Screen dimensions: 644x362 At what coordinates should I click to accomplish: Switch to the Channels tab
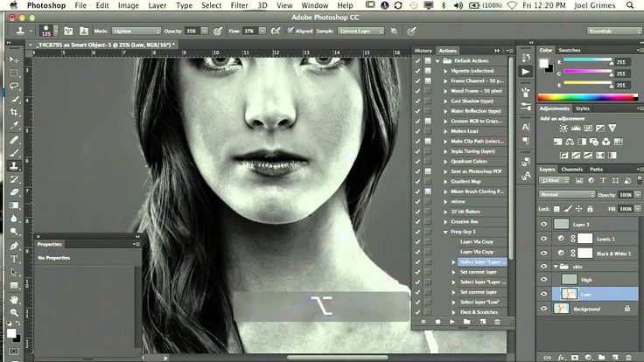(x=572, y=169)
